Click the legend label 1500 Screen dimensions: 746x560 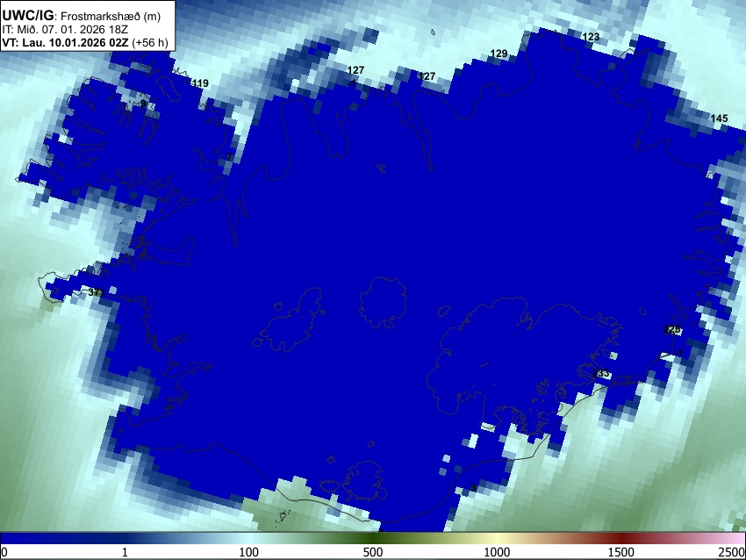pos(621,552)
